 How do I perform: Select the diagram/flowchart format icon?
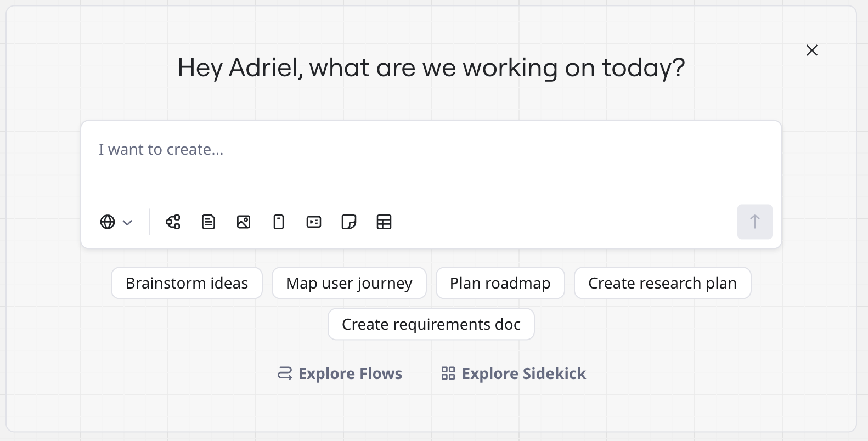(173, 222)
